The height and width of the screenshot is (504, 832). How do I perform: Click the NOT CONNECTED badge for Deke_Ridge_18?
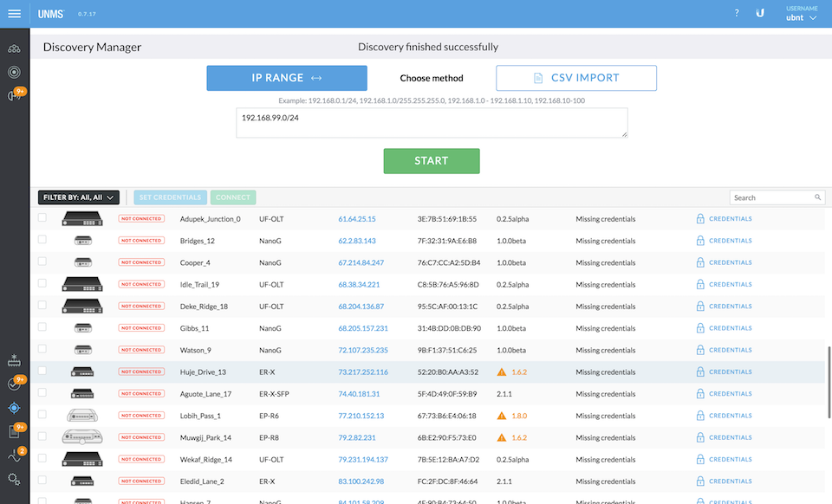[141, 306]
